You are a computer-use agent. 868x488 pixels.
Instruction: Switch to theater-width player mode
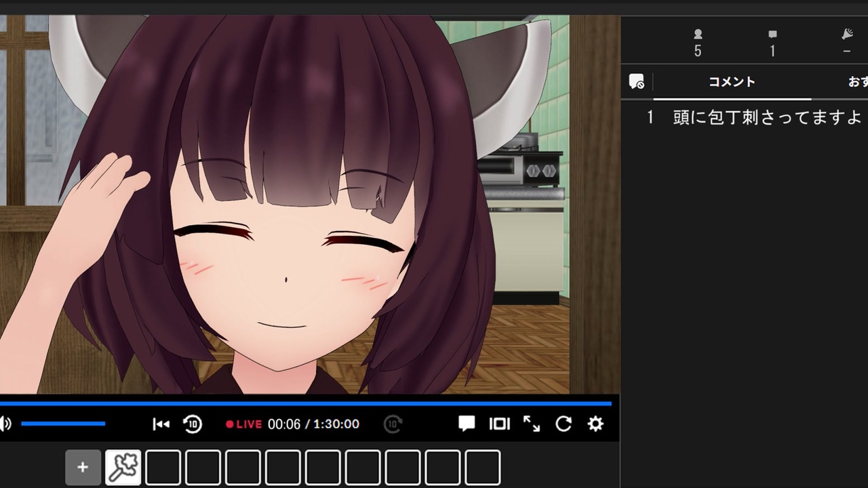pos(499,424)
